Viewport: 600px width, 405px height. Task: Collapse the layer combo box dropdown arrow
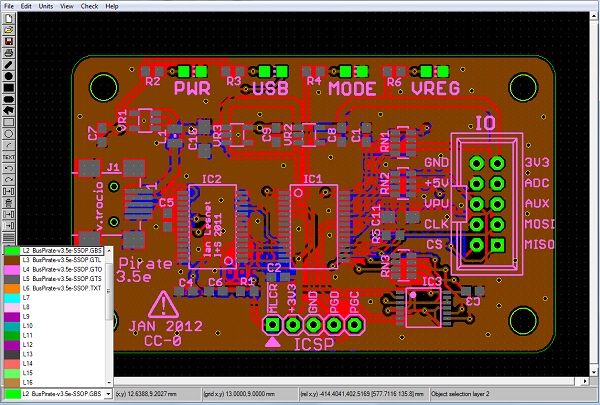tap(108, 394)
